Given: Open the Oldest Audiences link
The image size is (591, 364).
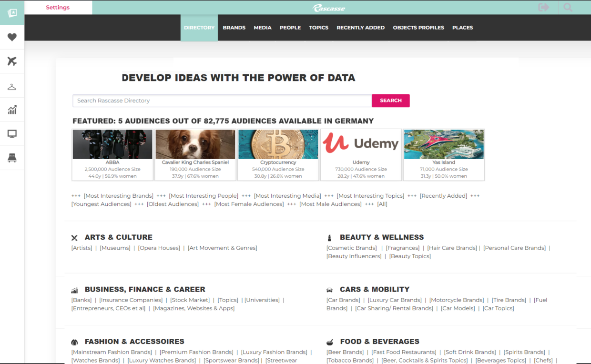Looking at the screenshot, I should click(173, 204).
